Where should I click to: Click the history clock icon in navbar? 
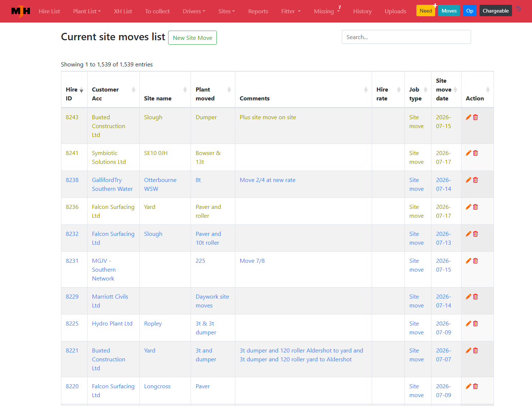[518, 9]
